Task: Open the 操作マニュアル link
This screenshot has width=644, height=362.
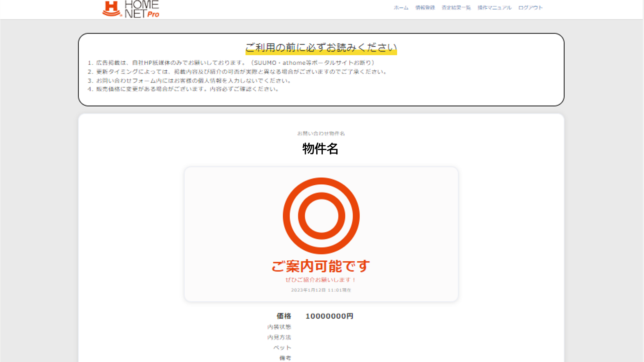Action: tap(494, 8)
